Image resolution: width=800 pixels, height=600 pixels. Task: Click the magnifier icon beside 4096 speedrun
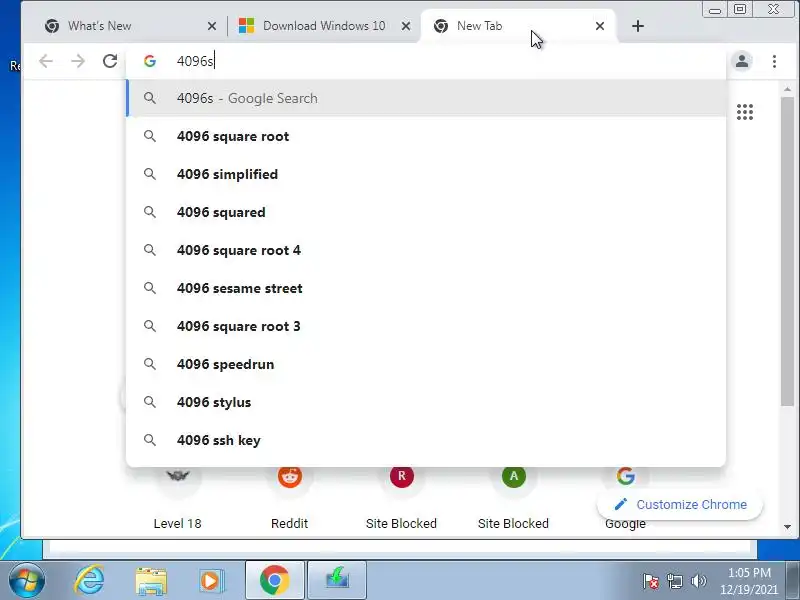149,364
